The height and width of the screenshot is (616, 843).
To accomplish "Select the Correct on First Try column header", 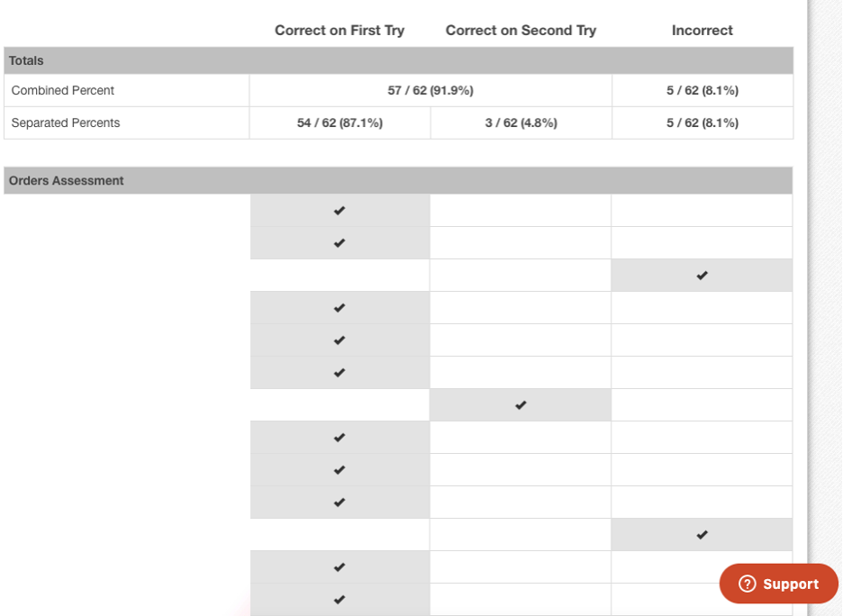I will [340, 31].
